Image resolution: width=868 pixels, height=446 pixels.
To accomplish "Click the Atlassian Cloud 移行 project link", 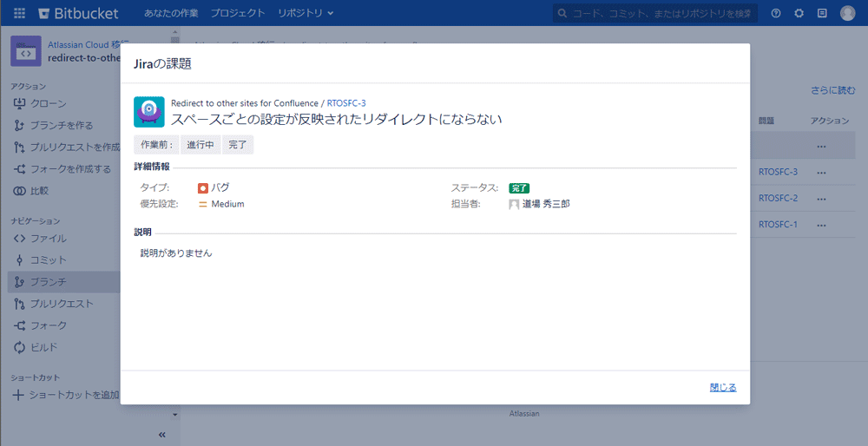I will coord(89,45).
